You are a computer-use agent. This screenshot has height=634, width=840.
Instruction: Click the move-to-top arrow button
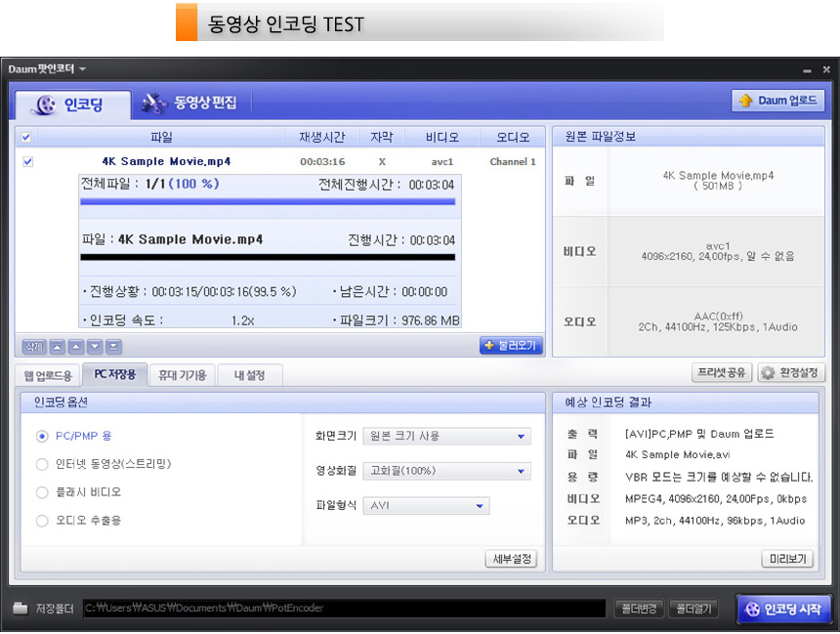(56, 346)
